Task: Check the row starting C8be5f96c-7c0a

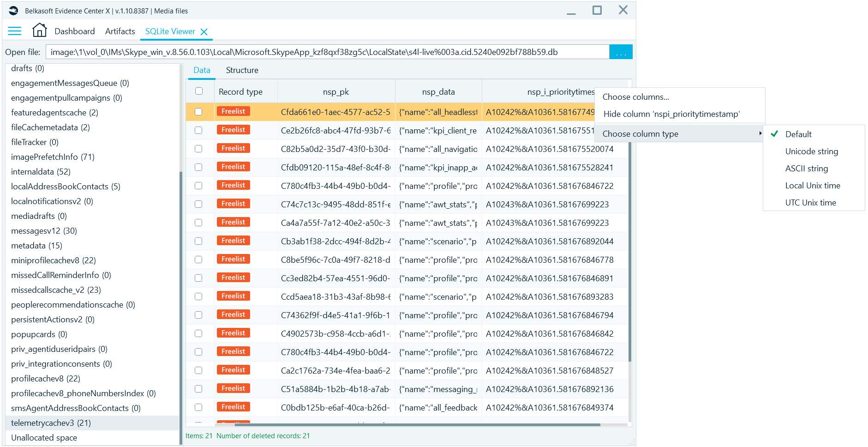Action: click(198, 260)
